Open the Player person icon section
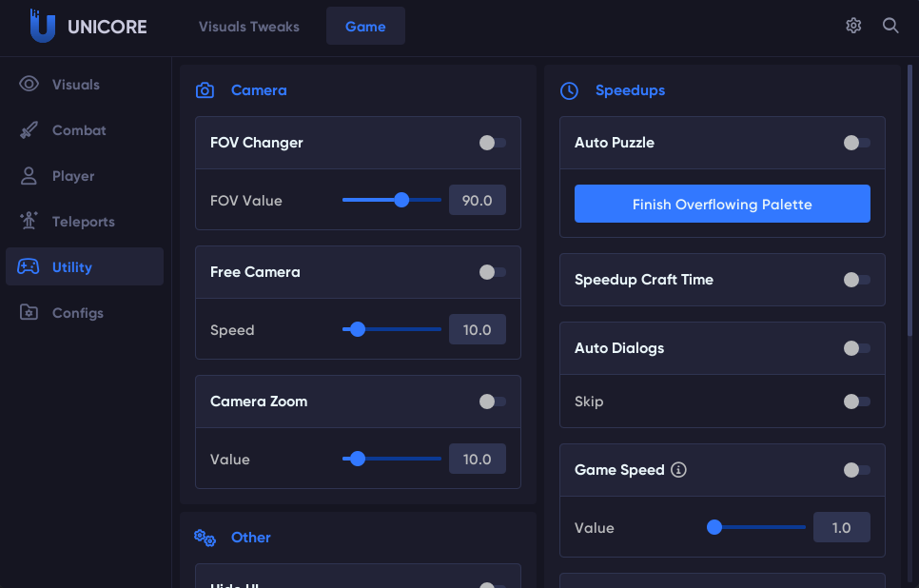919x588 pixels. (29, 176)
